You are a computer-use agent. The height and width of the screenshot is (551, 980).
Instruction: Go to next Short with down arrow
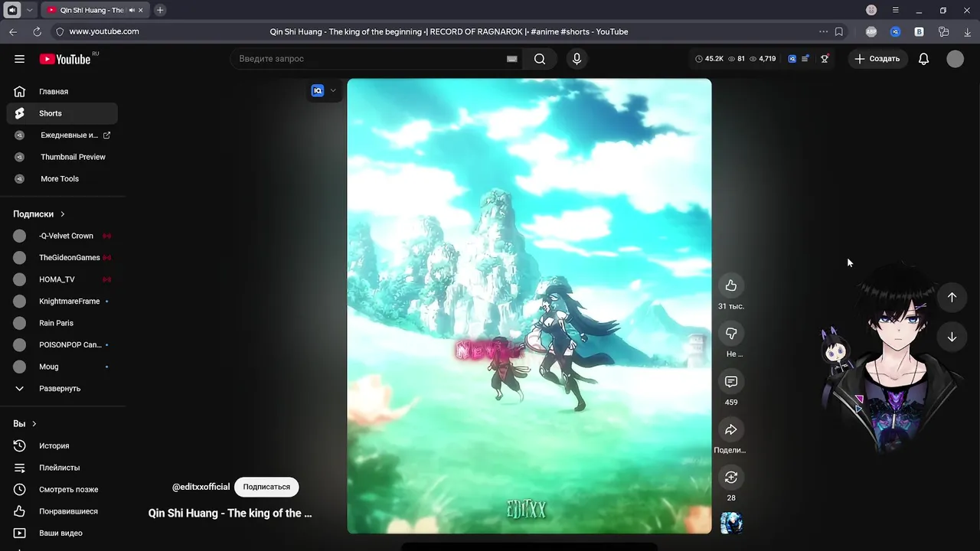tap(952, 337)
